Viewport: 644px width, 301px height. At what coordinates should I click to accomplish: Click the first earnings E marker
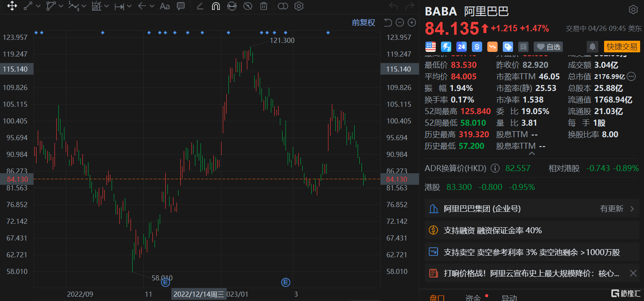(x=166, y=282)
